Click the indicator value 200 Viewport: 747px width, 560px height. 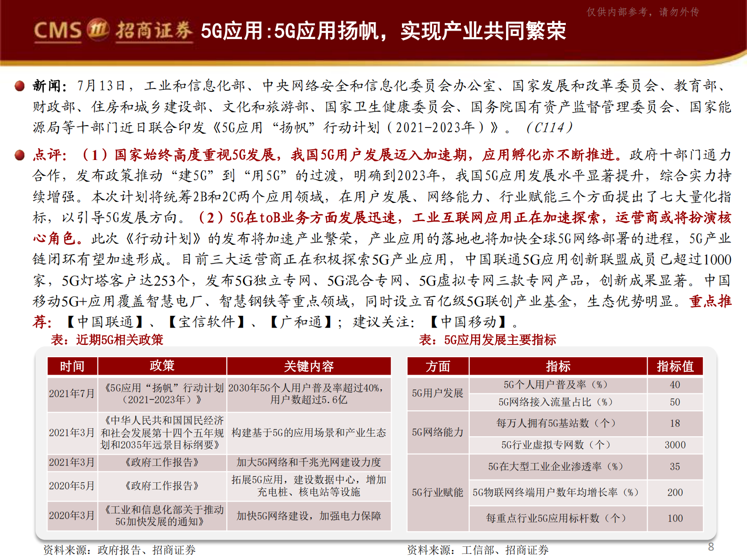pos(675,493)
